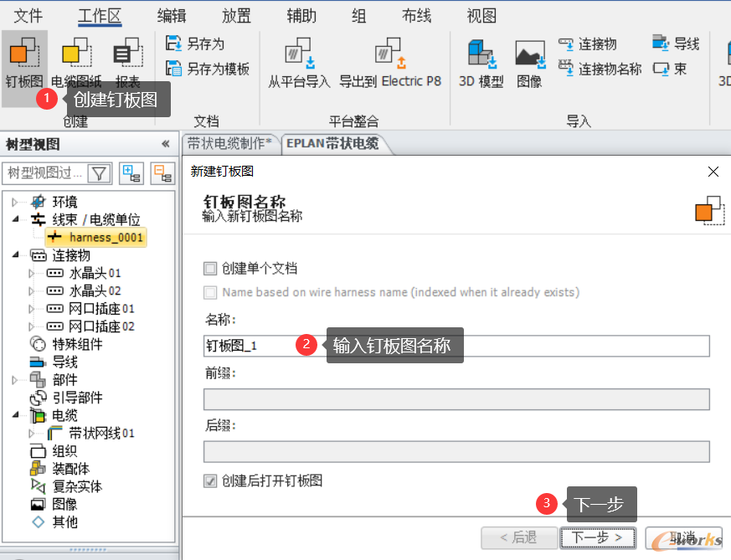Open the 放置 ribbon tab
The height and width of the screenshot is (560, 731).
[x=236, y=16]
